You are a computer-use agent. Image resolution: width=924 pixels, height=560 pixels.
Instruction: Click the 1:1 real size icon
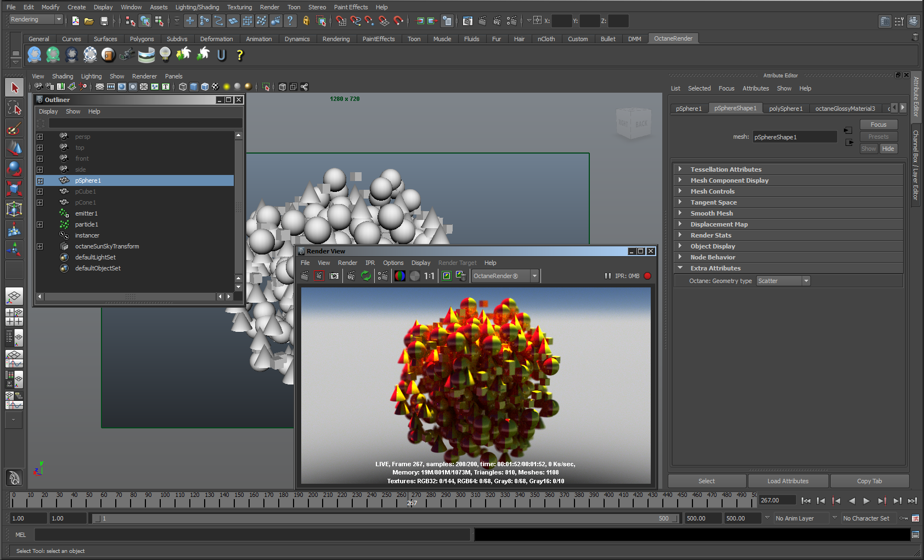429,276
